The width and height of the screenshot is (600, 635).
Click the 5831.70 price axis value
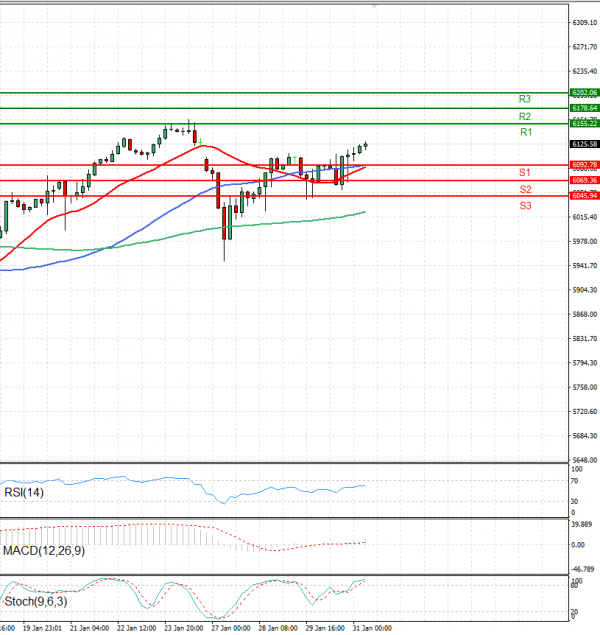pyautogui.click(x=585, y=339)
